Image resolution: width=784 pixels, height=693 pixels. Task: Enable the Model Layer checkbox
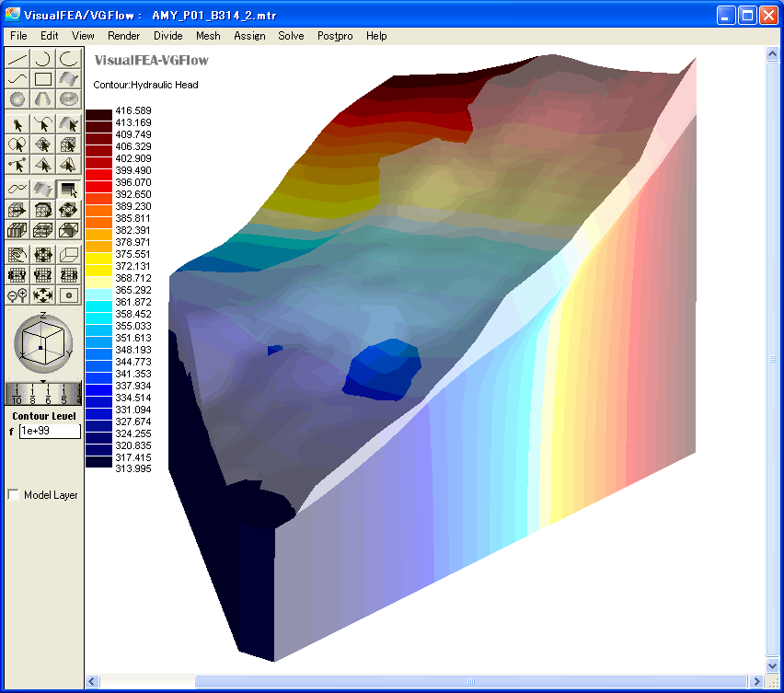[14, 495]
